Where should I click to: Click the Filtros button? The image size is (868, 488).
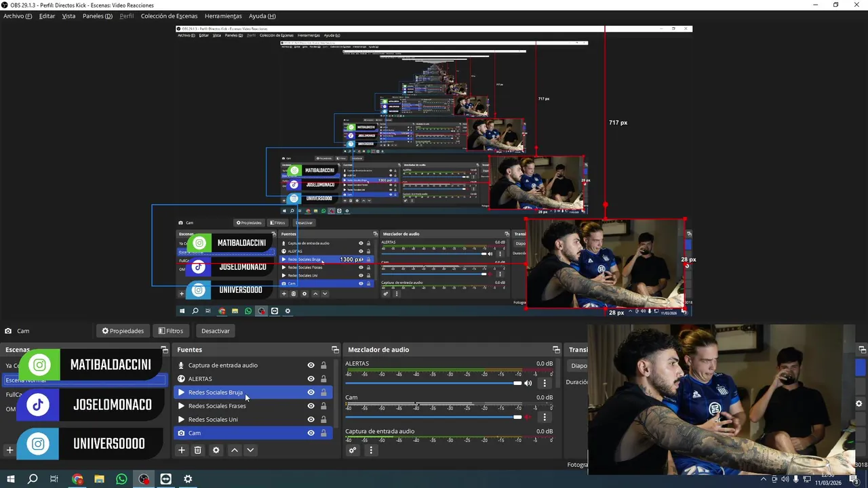coord(170,331)
